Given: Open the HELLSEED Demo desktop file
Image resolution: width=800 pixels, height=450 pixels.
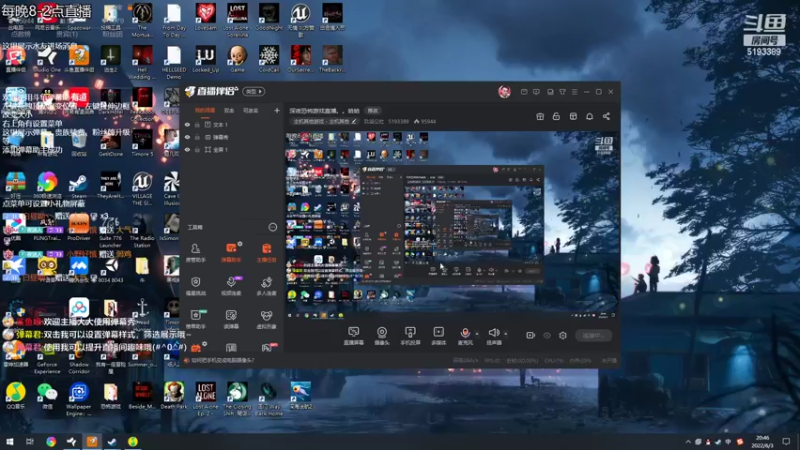Looking at the screenshot, I should [x=173, y=62].
